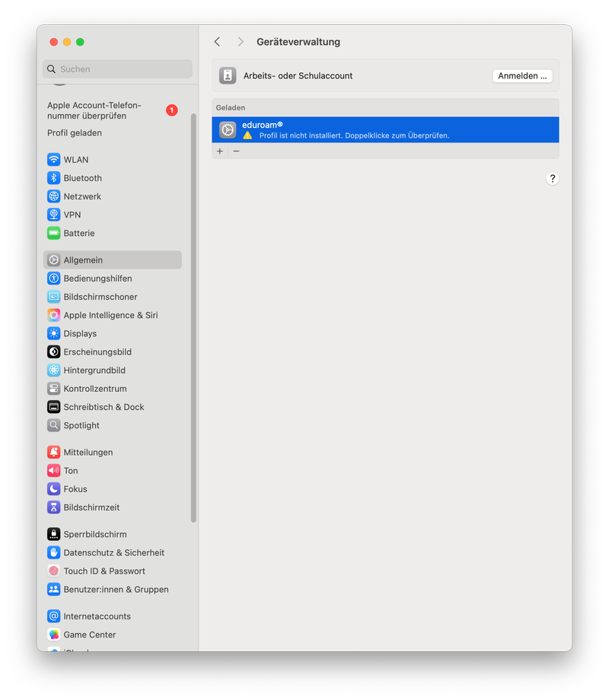
Task: Select Displays icon
Action: click(53, 333)
